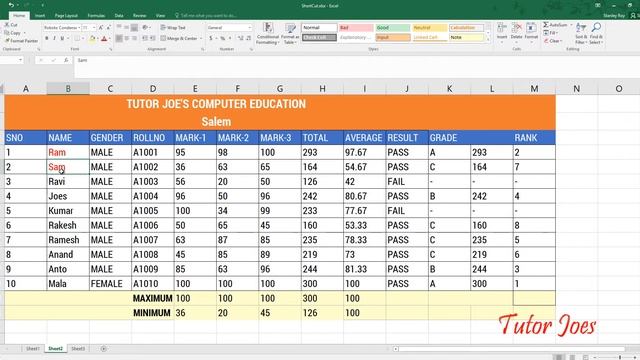Click the Increase Decimal icon
Image resolution: width=640 pixels, height=360 pixels.
pyautogui.click(x=240, y=38)
